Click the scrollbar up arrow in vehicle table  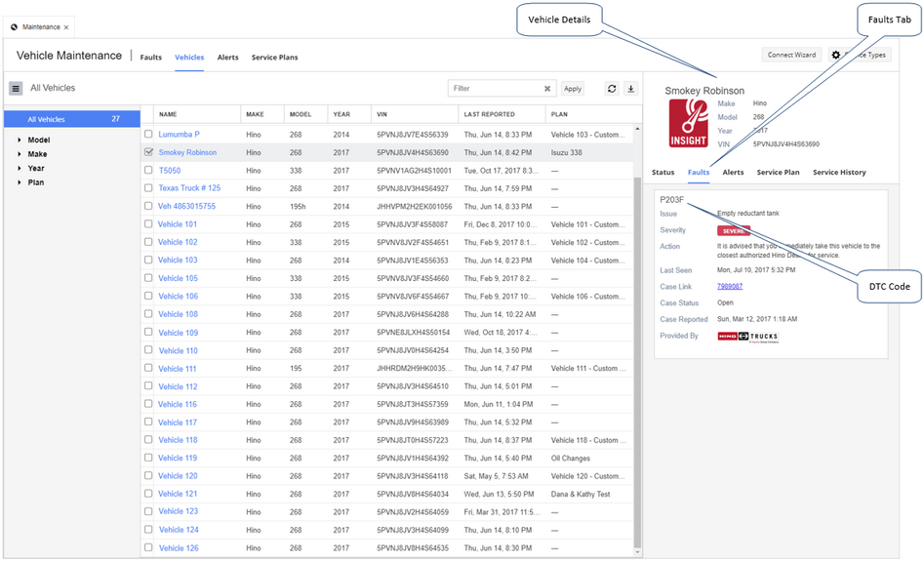coord(637,129)
